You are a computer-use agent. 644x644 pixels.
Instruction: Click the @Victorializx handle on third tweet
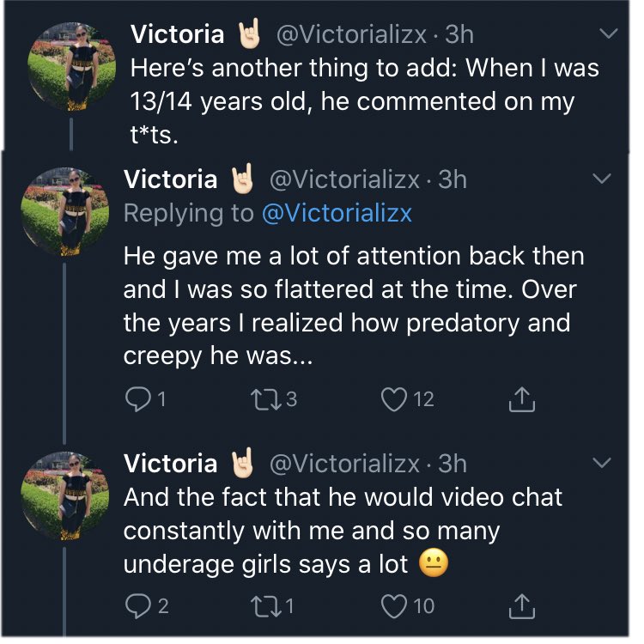pos(345,464)
